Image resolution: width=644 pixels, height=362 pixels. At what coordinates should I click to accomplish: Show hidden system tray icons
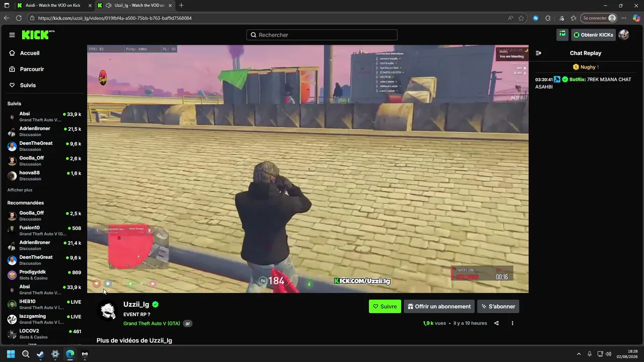tap(579, 354)
